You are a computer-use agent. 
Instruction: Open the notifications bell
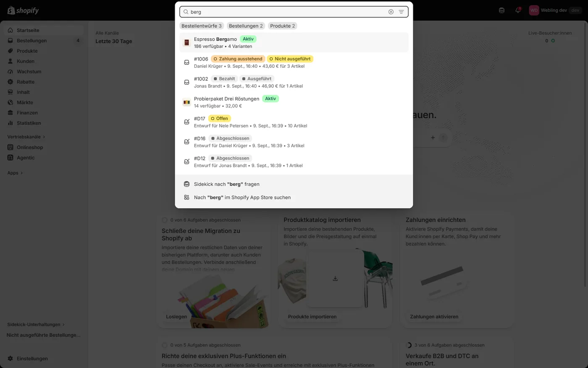pyautogui.click(x=518, y=11)
